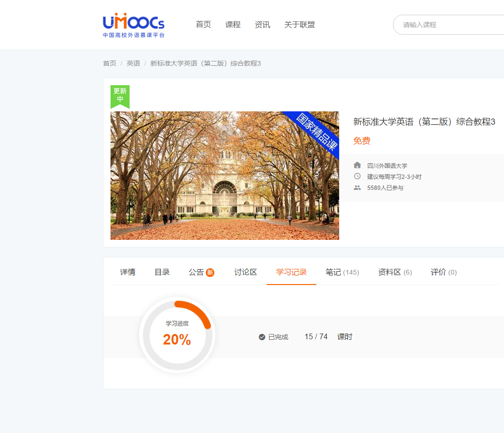Image resolution: width=504 pixels, height=433 pixels.
Task: Open 关于联盟 in the top navigation
Action: click(299, 25)
